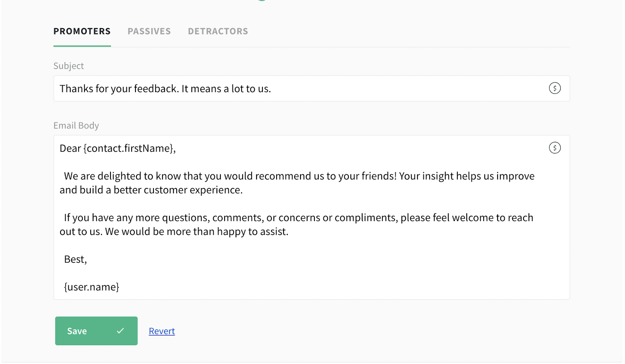Click the Revert link
This screenshot has width=625, height=364.
point(162,331)
